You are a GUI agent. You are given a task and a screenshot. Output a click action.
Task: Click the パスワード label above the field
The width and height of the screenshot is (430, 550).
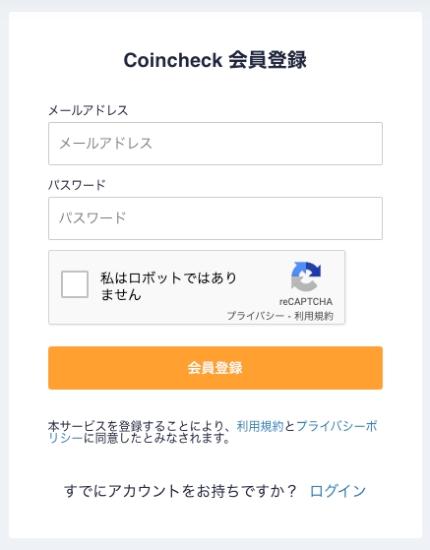coord(77,185)
